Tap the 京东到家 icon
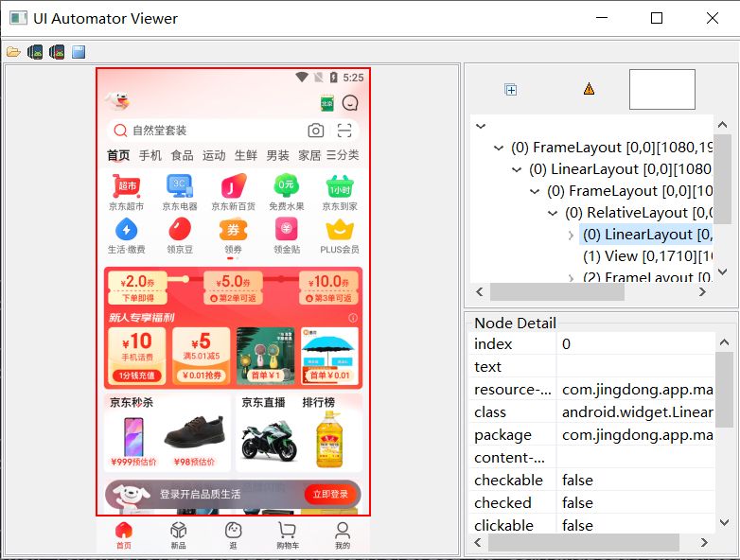This screenshot has height=560, width=740. point(340,192)
